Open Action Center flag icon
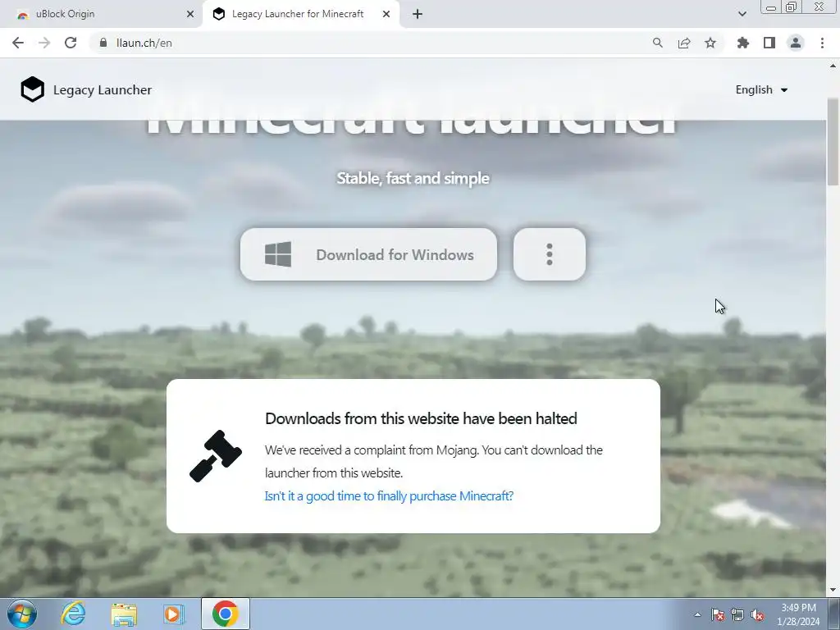This screenshot has height=630, width=840. 717,614
